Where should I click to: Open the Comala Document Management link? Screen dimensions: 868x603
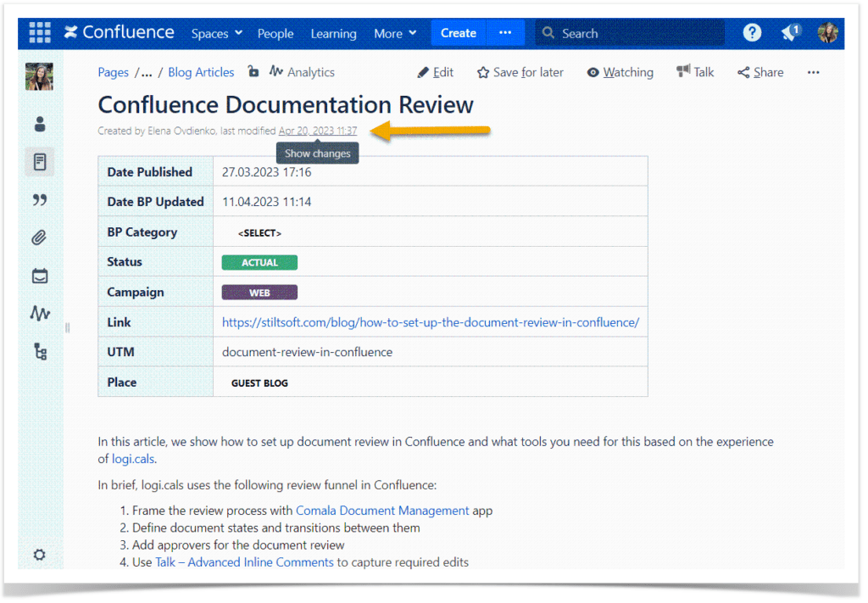[x=382, y=511]
